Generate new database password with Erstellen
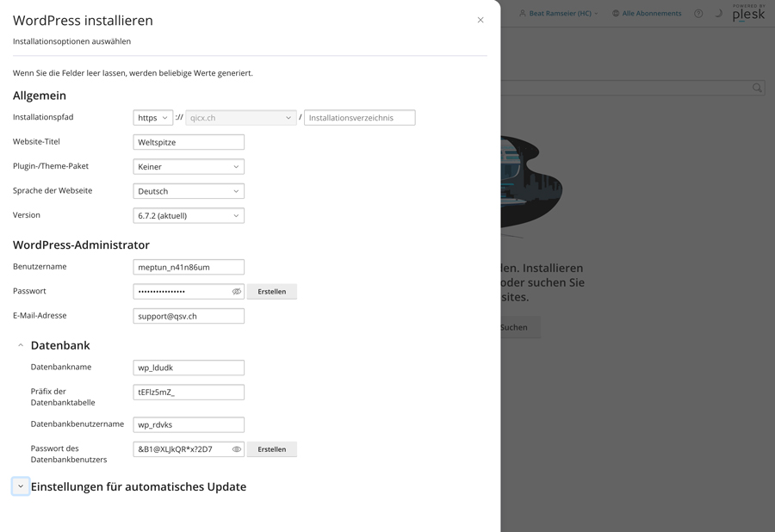Screen dimensions: 775x532 click(x=272, y=449)
